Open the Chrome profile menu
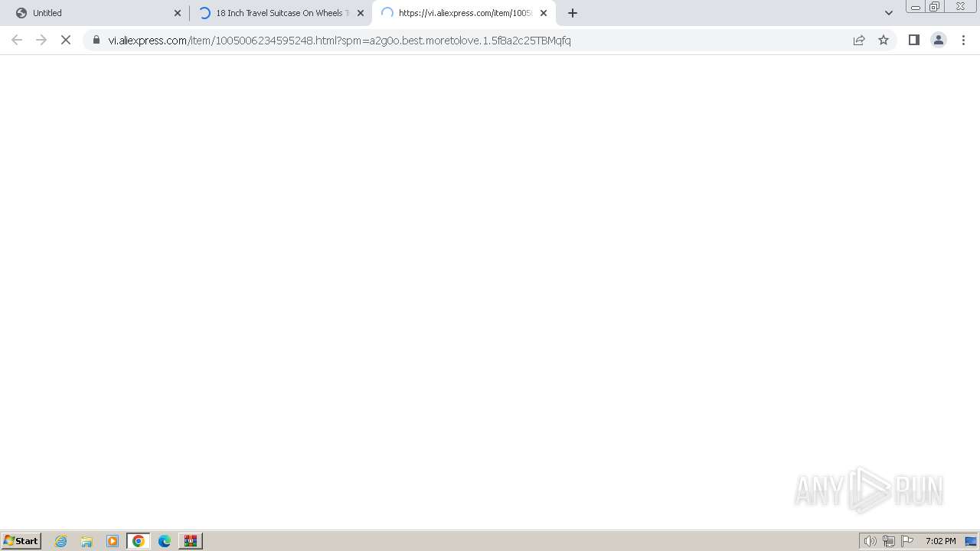 click(939, 40)
